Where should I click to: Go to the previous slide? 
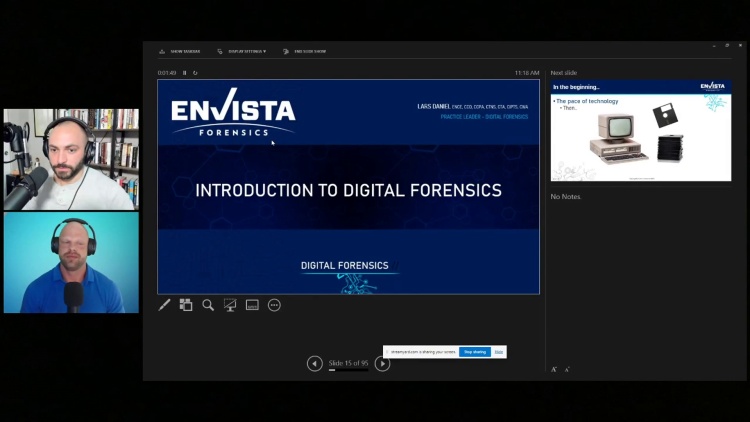(x=315, y=364)
